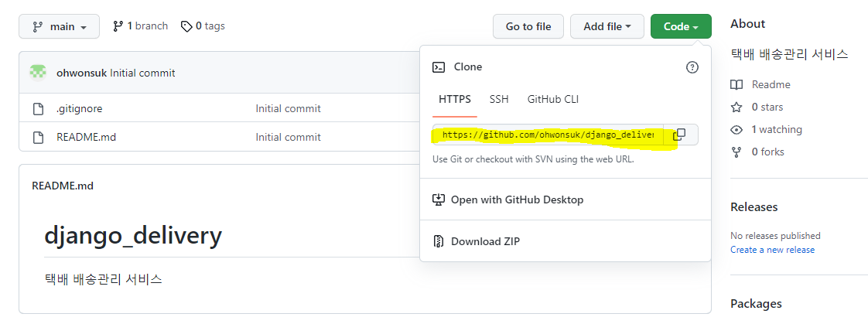Click the fork icon beside 0 forks
This screenshot has width=868, height=324.
[x=736, y=152]
